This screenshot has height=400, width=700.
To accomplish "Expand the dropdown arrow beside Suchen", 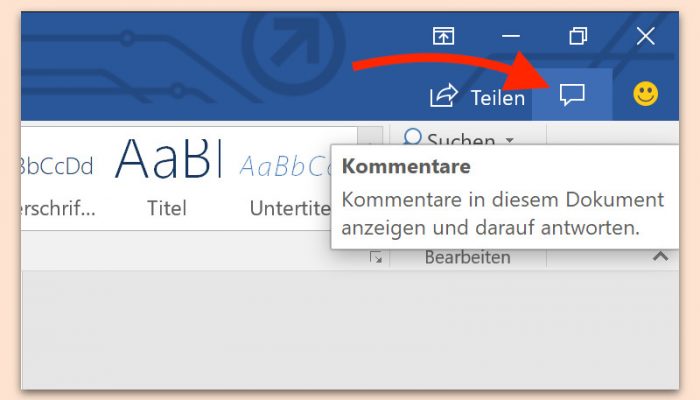I will click(x=510, y=140).
